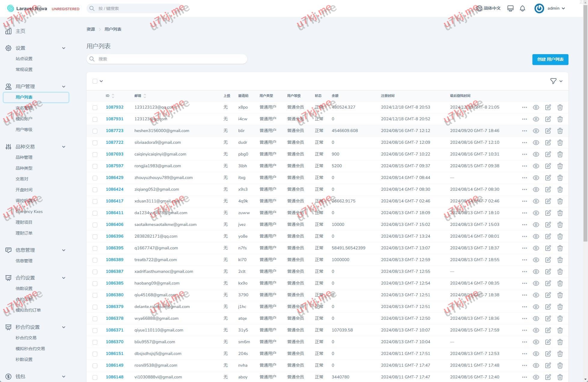Screen dimensions: 588x382
Task: Go to 品种管理 in the sidebar
Action: coord(24,157)
